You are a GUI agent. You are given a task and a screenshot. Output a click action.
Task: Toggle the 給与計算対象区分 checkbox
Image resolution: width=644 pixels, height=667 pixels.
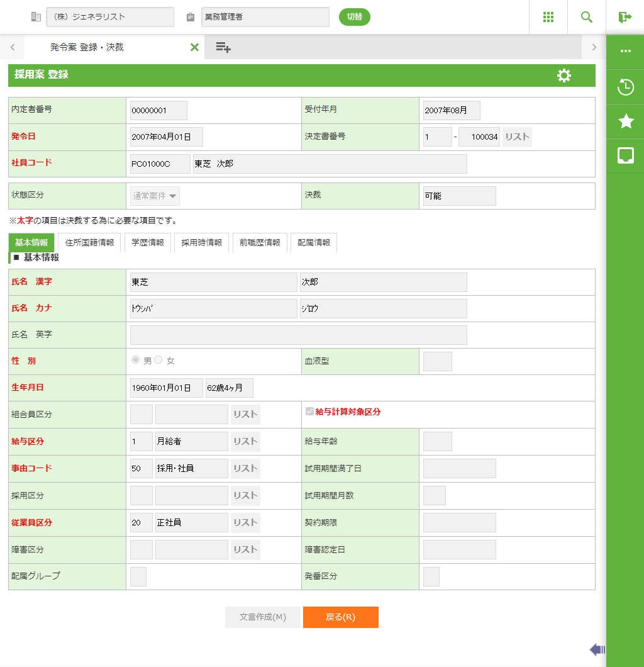point(309,412)
